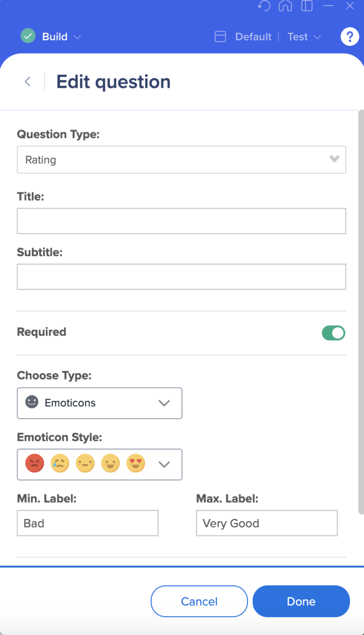Click the split-view panel icon

tap(307, 6)
